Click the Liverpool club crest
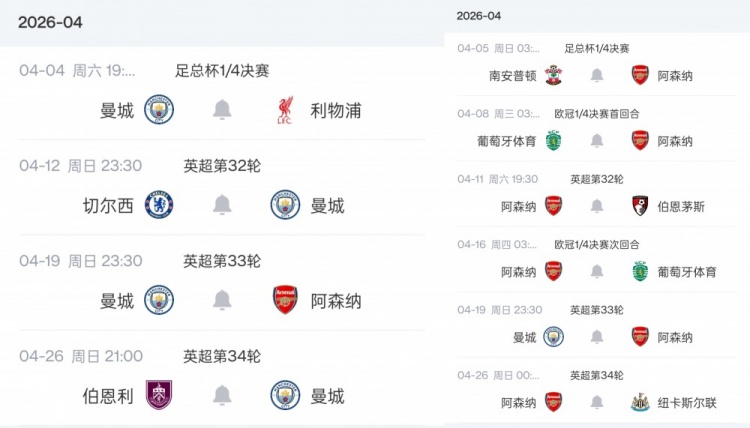 click(x=286, y=110)
